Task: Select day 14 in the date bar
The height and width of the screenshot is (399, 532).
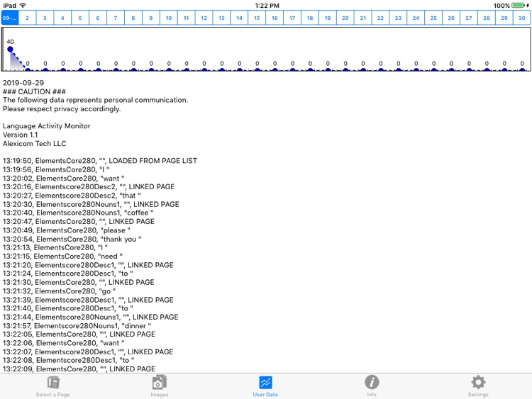Action: [x=239, y=18]
